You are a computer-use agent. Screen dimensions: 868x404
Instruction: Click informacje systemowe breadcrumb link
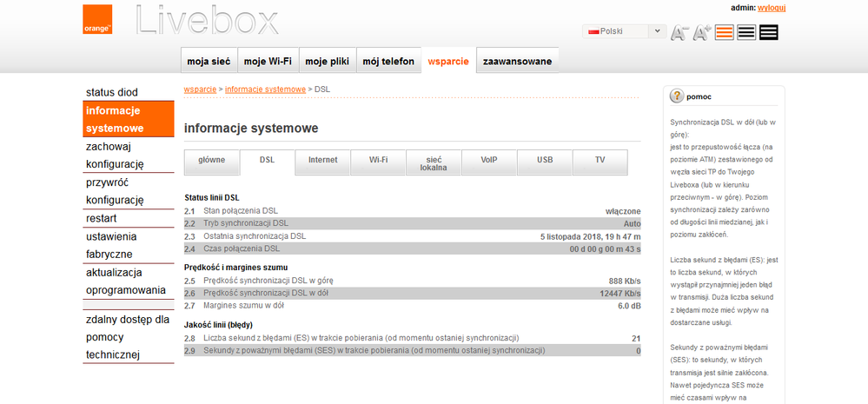pyautogui.click(x=265, y=89)
